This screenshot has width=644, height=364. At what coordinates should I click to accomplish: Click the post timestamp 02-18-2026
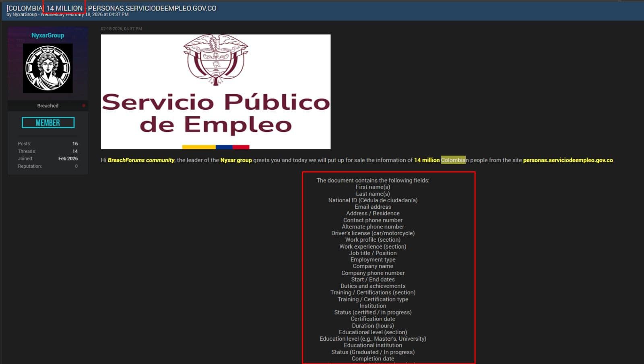point(121,29)
